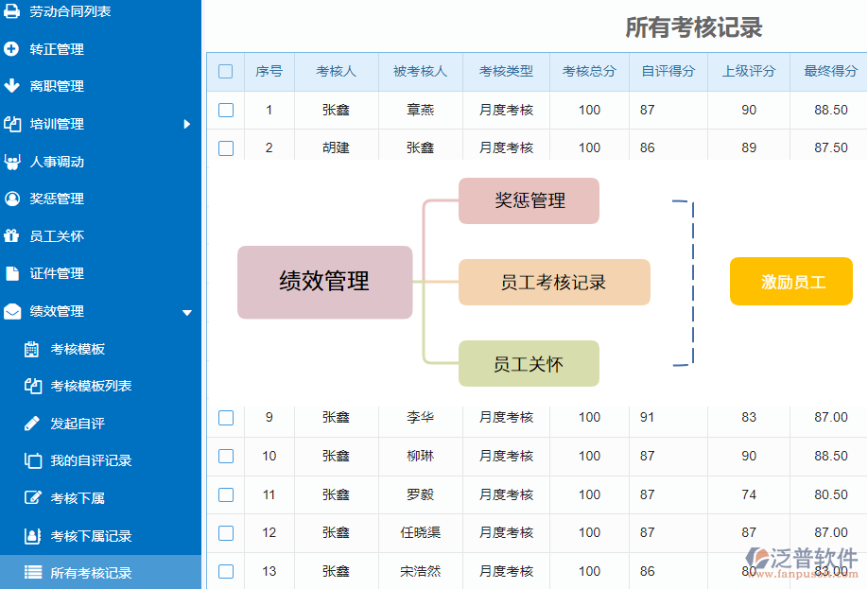Click the 奖惩管理 person icon
Screen dimensions: 868x589
12,199
